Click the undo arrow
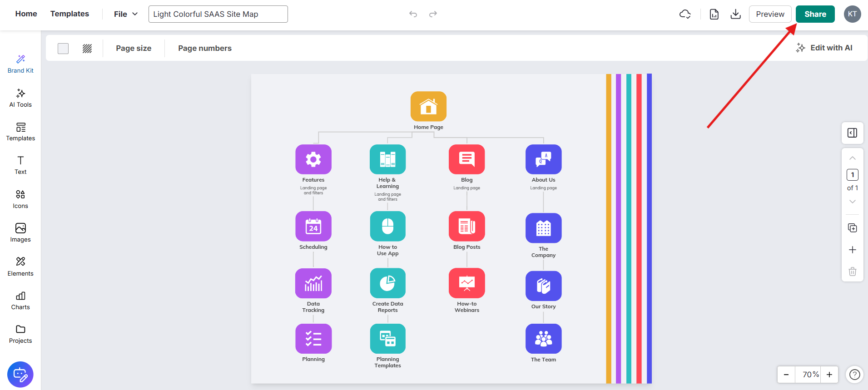 (x=413, y=14)
